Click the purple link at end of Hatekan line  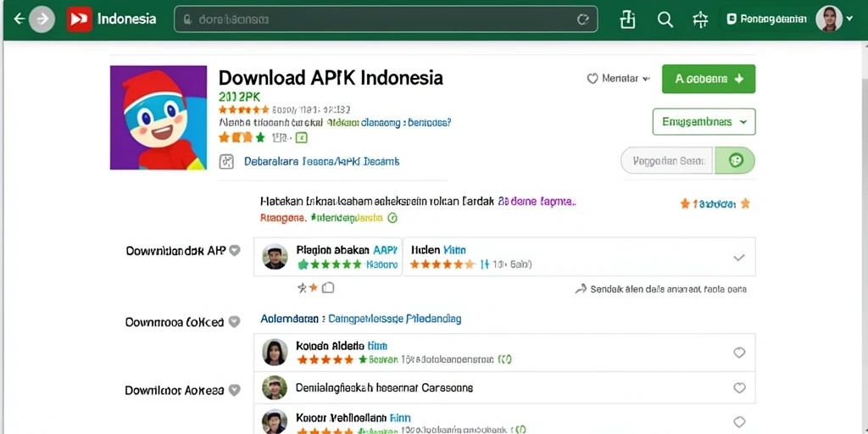click(x=537, y=202)
